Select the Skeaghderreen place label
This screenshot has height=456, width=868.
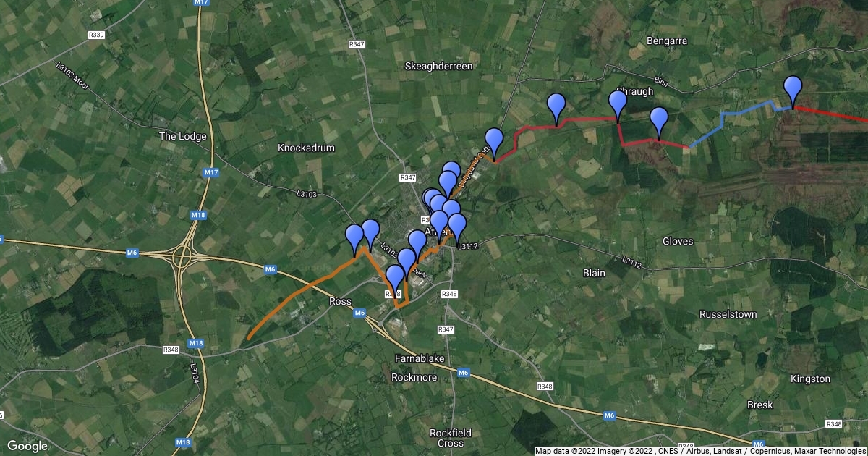click(438, 66)
